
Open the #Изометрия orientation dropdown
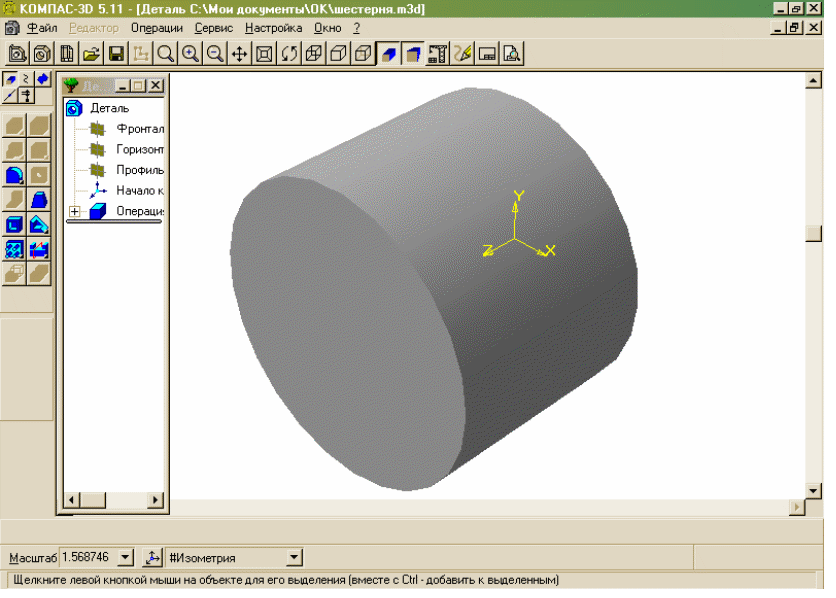point(294,557)
